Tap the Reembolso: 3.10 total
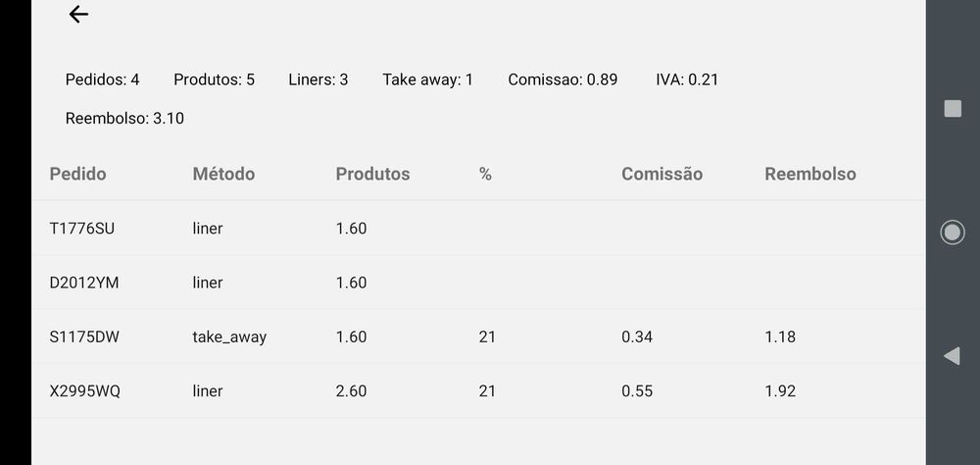Viewport: 980px width, 465px height. click(124, 119)
